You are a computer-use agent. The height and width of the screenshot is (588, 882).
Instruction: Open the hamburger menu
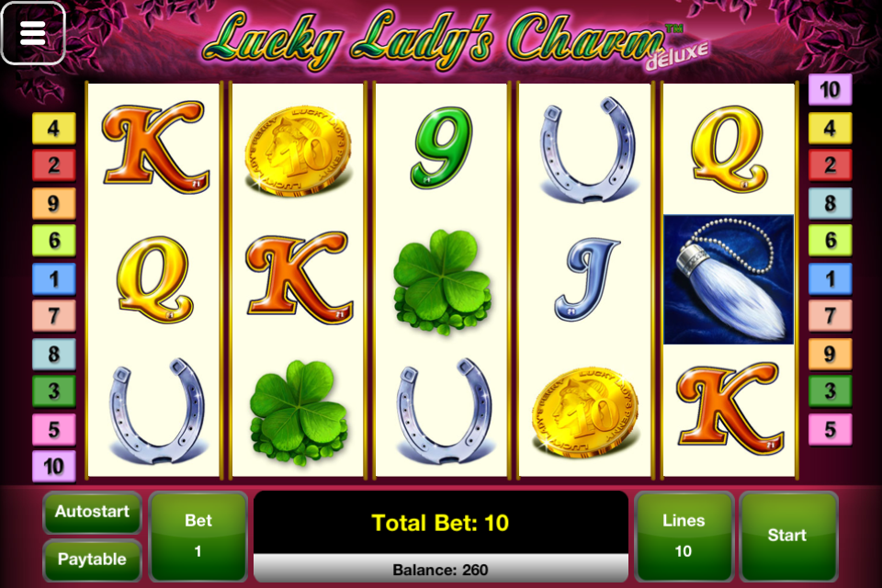[x=33, y=33]
